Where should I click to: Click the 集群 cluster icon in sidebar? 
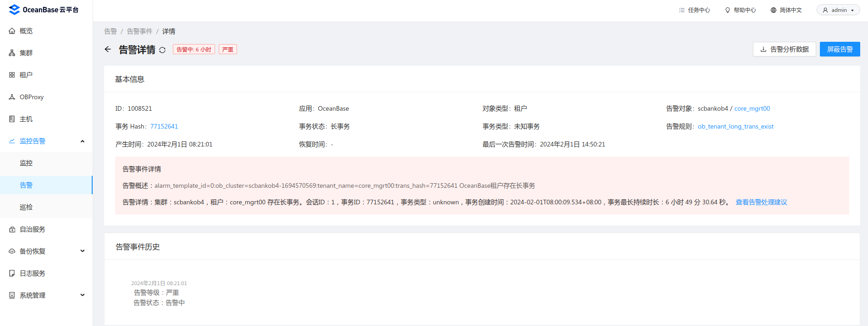click(x=12, y=53)
